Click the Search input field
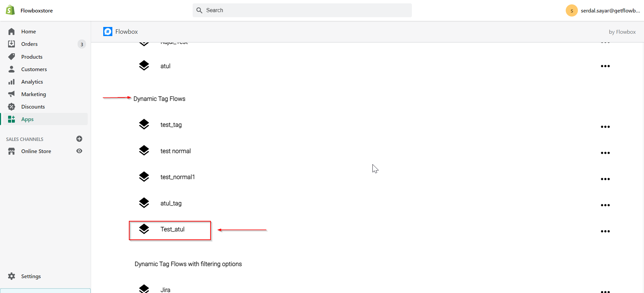This screenshot has width=644, height=293. pyautogui.click(x=302, y=10)
